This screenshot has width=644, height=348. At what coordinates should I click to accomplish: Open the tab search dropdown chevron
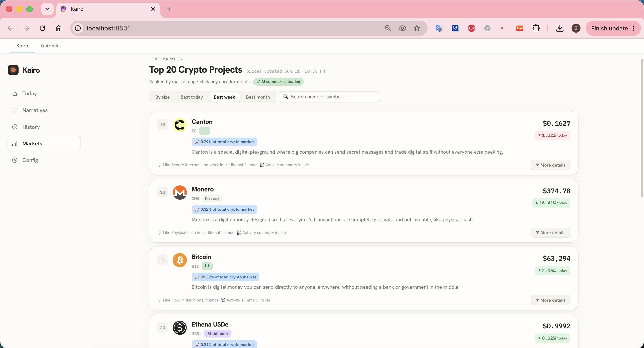(47, 9)
